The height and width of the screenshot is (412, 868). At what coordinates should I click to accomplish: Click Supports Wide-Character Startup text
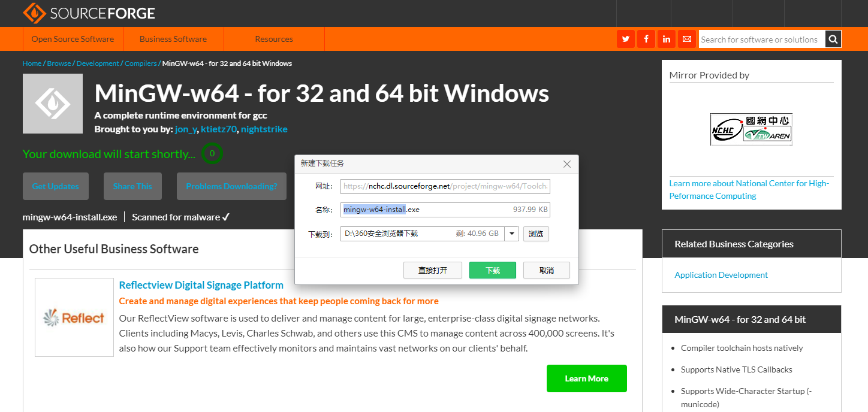(x=746, y=398)
